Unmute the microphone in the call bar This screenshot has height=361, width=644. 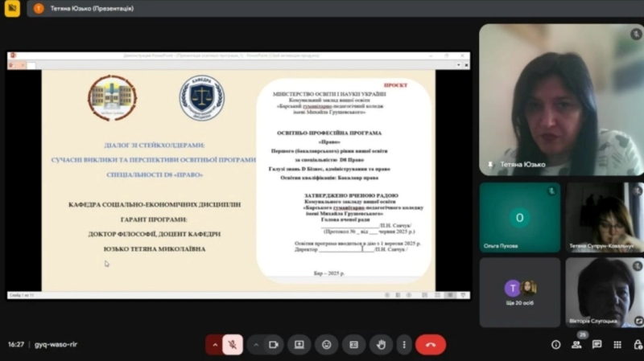pos(233,345)
